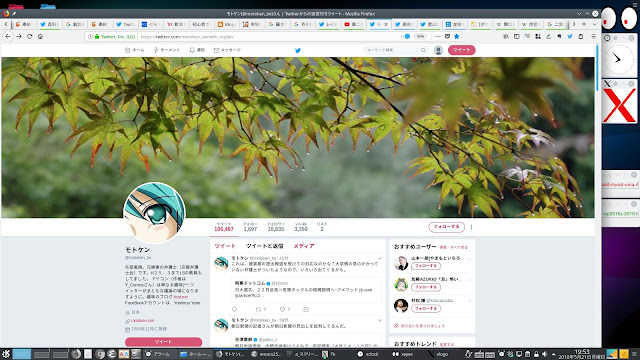Screen dimensions: 640x360
Task: Click the sidebar ツイート button below bio
Action: click(x=163, y=342)
